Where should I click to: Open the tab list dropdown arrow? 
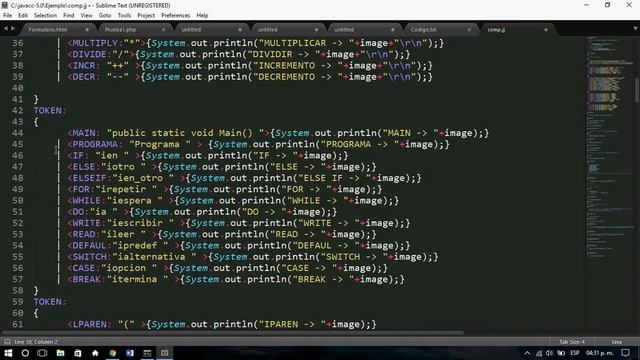[635, 29]
